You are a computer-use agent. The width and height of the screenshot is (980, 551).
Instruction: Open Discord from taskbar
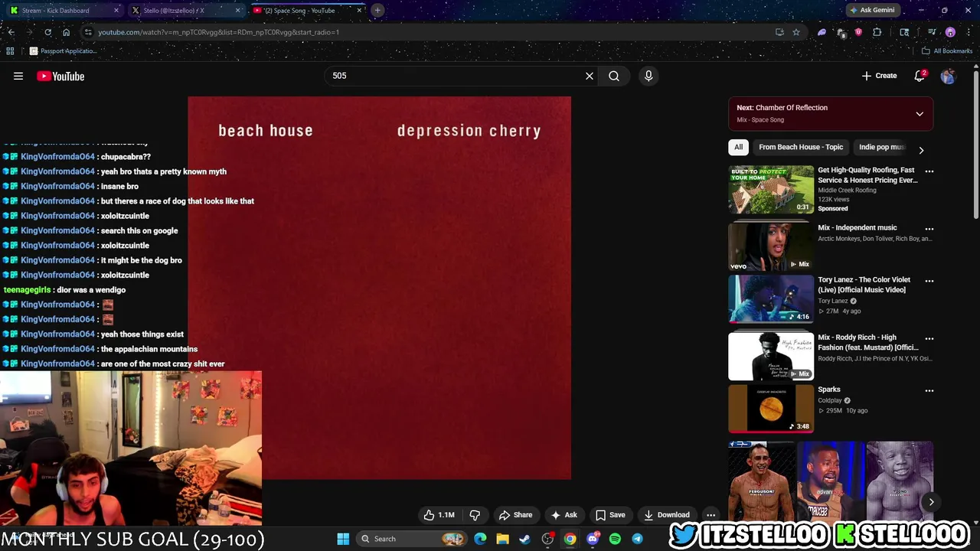click(593, 539)
